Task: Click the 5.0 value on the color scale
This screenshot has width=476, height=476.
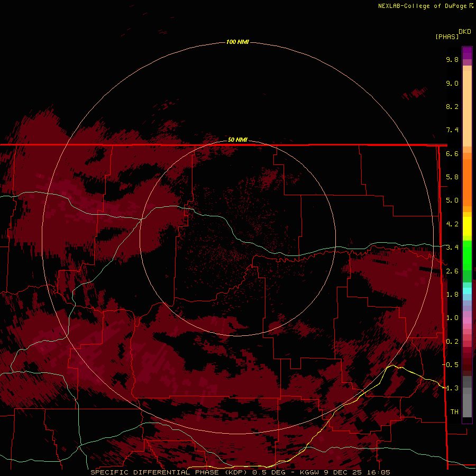Action: point(452,200)
